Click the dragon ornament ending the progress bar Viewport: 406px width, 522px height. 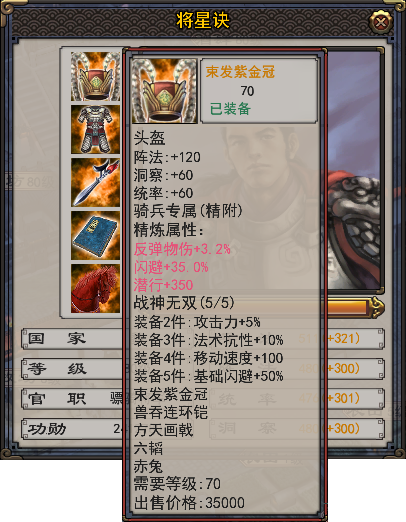[376, 307]
